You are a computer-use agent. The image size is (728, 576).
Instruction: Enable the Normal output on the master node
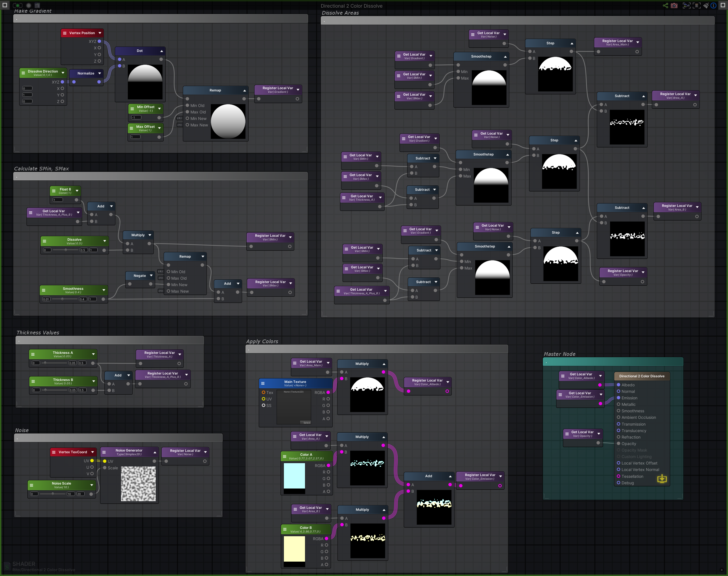point(619,391)
